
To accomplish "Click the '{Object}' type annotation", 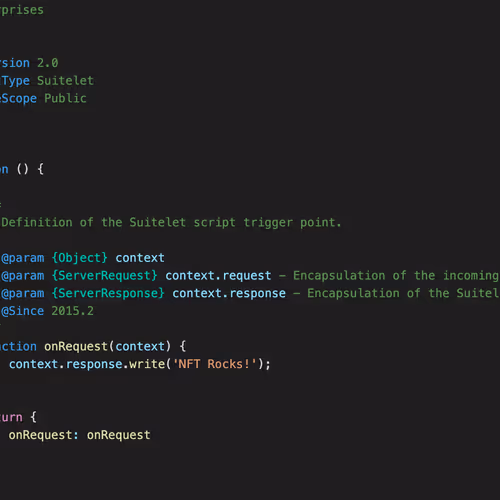I will (x=80, y=258).
